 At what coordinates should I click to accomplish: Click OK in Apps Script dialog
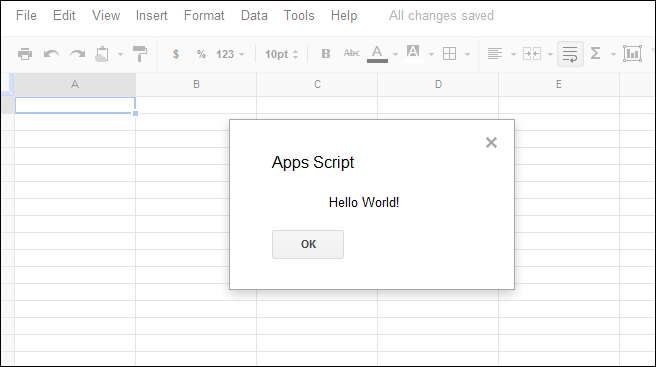308,244
